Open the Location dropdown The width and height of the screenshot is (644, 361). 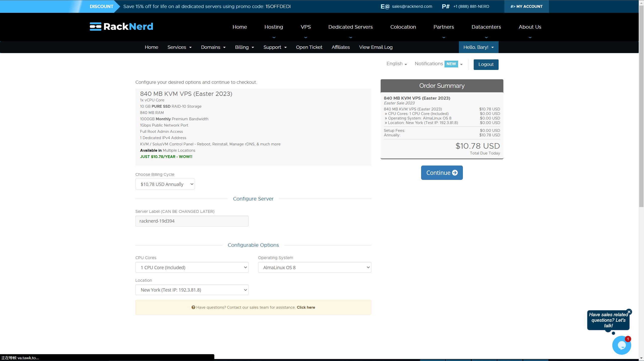(192, 290)
